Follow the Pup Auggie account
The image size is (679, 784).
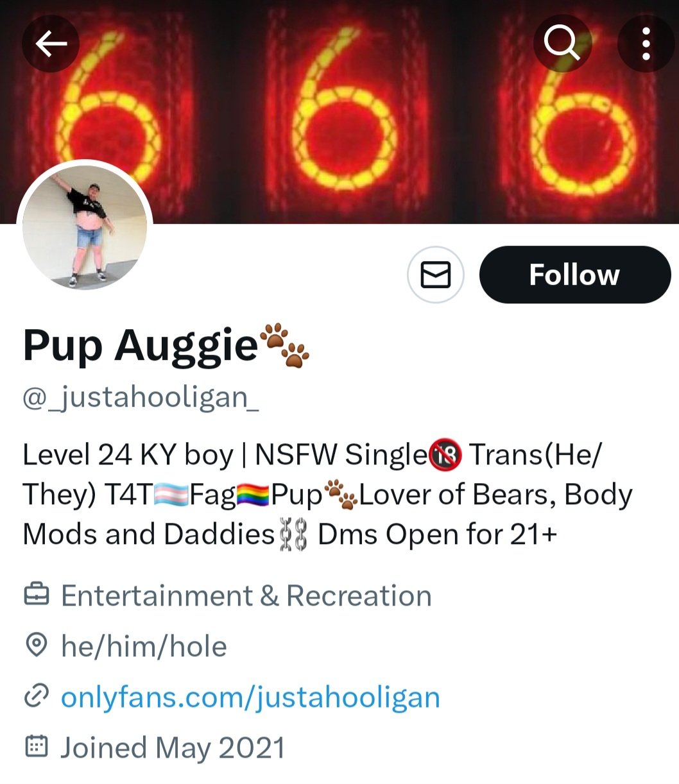coord(574,275)
